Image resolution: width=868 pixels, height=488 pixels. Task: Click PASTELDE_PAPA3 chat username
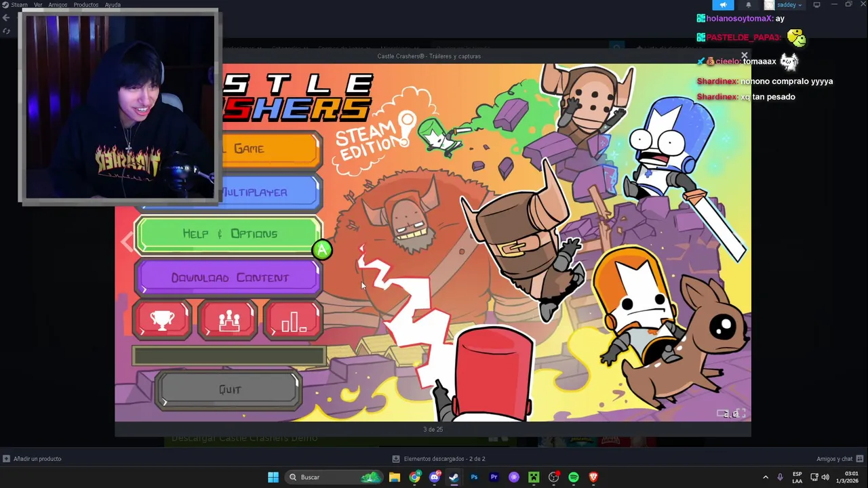click(x=743, y=37)
